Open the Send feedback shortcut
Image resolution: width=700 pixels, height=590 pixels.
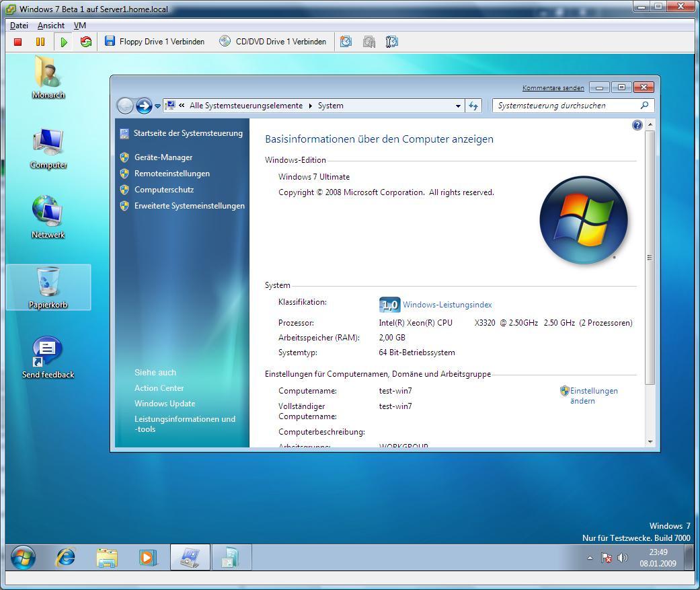48,357
